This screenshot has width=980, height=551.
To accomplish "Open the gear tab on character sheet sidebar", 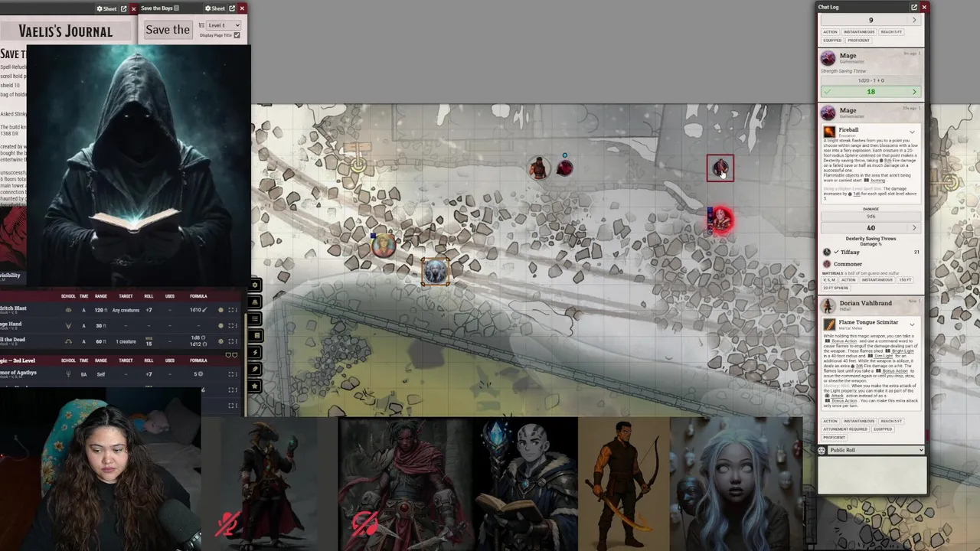I will tap(255, 285).
